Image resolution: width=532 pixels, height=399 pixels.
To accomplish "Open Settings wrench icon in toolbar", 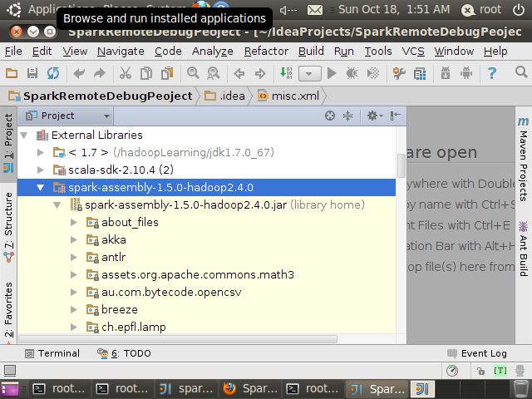I will click(x=399, y=73).
